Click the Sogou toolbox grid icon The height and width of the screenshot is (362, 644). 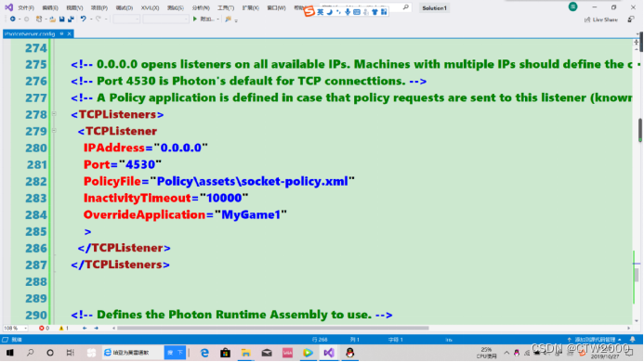(384, 12)
